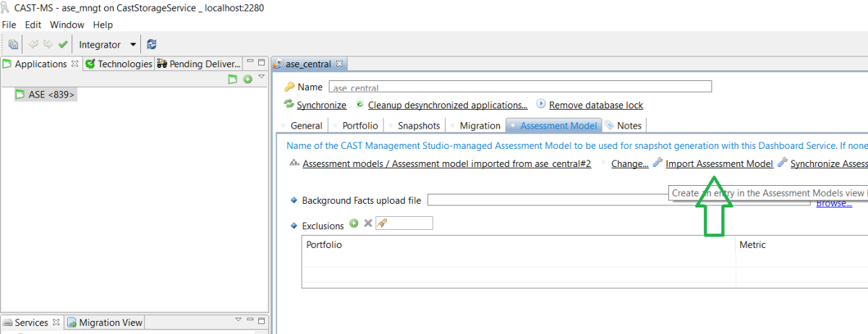
Task: Click the Import Assessment Model link
Action: (x=719, y=163)
